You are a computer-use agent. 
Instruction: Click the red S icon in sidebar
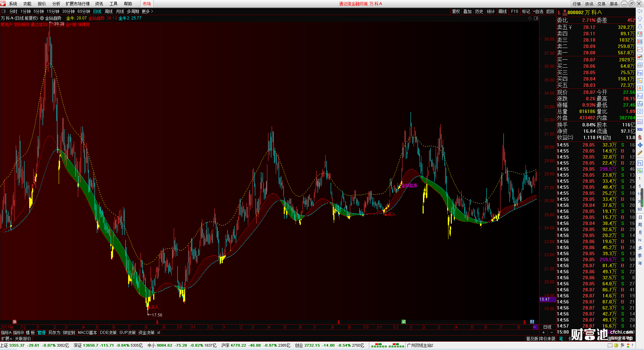[x=640, y=137]
